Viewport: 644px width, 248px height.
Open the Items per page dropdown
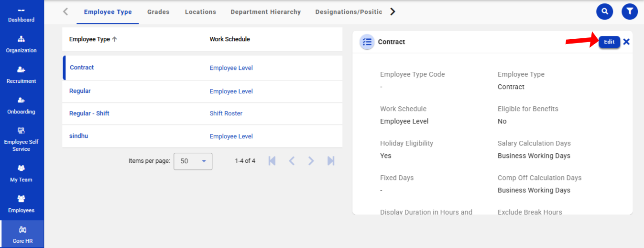[x=193, y=161]
